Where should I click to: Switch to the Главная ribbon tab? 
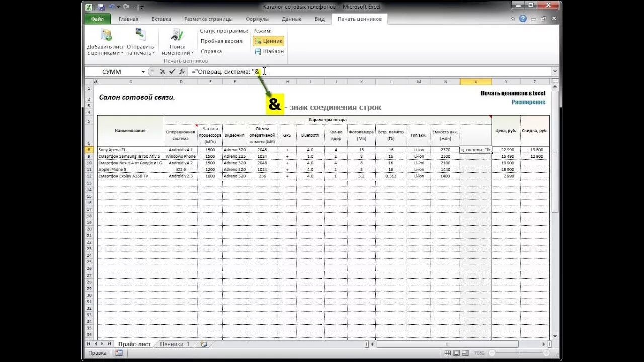coord(128,19)
